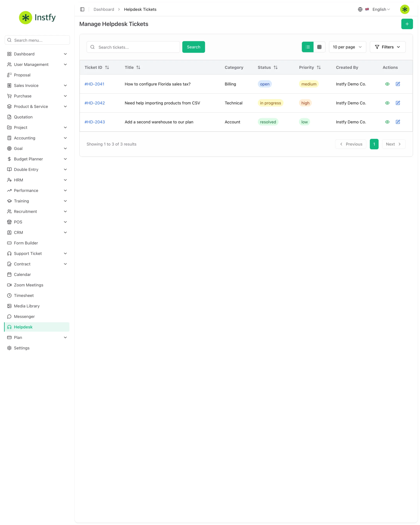Image resolution: width=420 pixels, height=525 pixels.
Task: Go to the Previous page
Action: pos(350,144)
